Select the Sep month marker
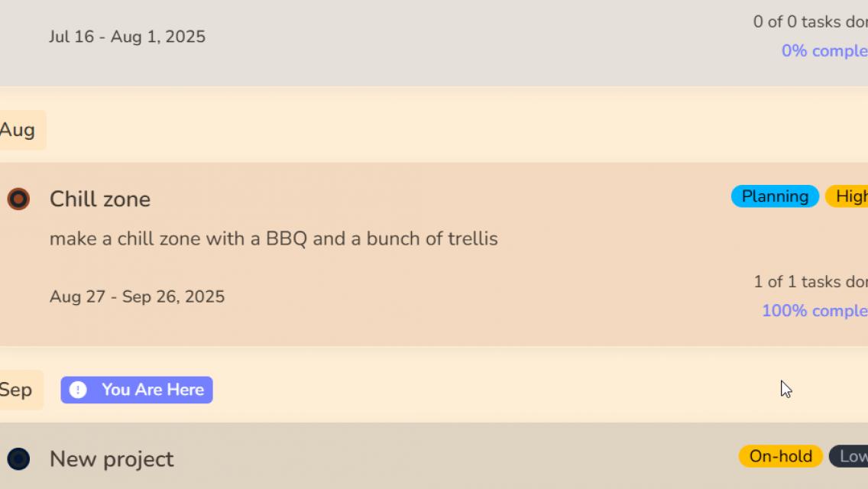This screenshot has height=489, width=868. tap(17, 390)
